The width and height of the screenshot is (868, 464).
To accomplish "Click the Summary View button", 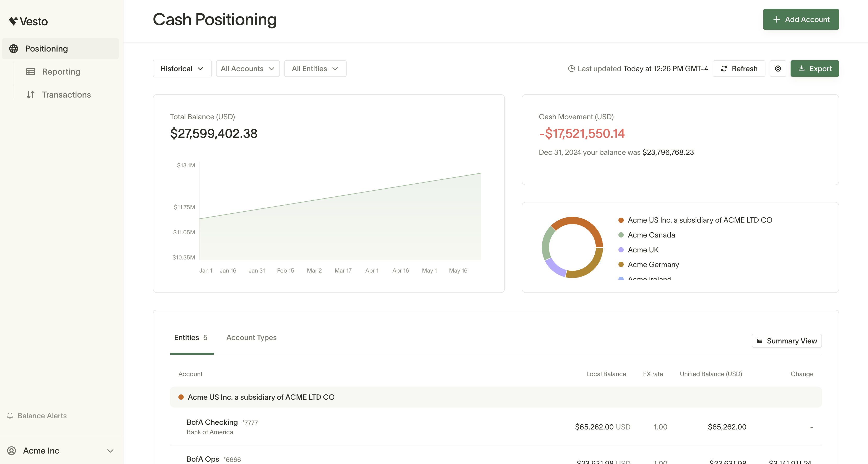I will click(x=786, y=341).
